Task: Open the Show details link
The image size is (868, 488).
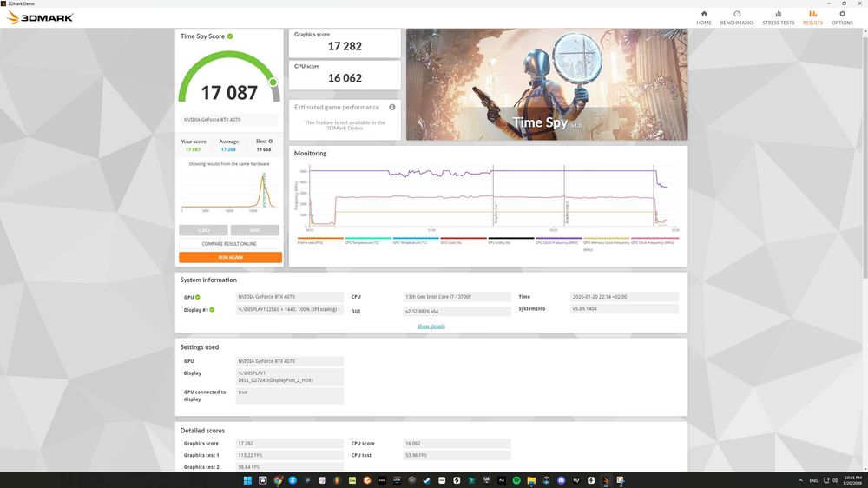Action: coord(431,326)
